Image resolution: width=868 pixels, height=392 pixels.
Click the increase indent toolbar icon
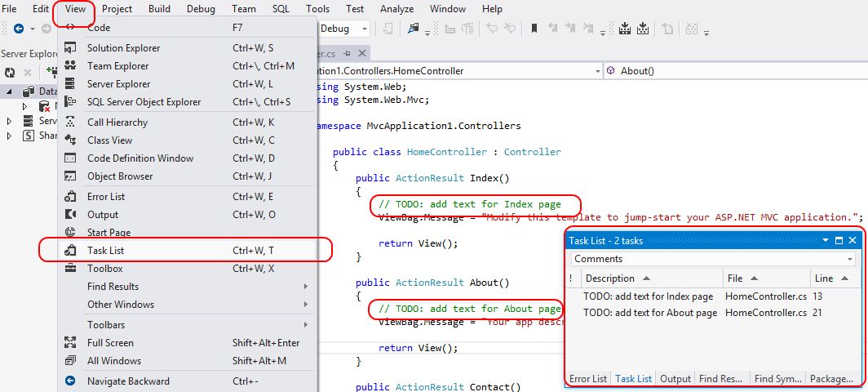tap(467, 29)
